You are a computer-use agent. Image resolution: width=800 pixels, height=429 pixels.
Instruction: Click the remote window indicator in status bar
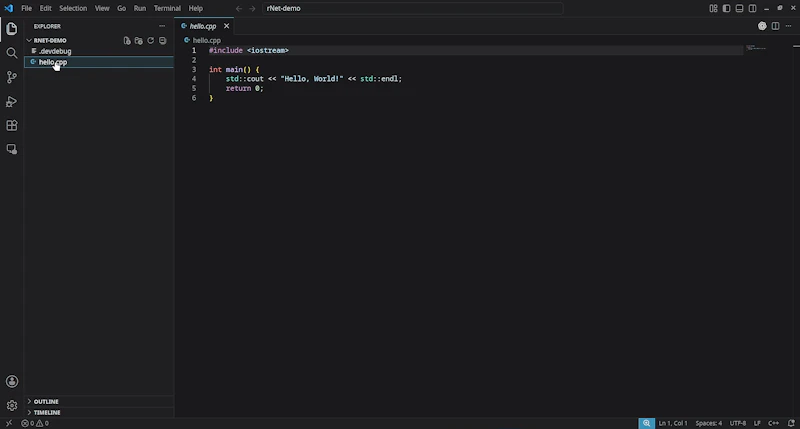click(x=9, y=423)
